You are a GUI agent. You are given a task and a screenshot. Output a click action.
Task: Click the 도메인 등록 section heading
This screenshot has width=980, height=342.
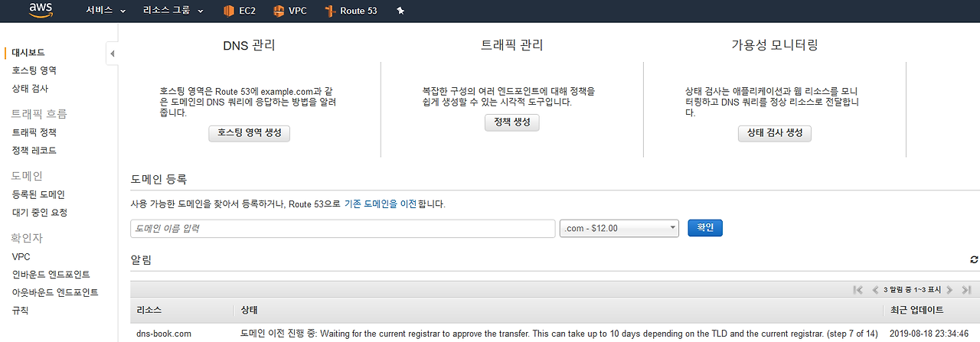pos(158,179)
